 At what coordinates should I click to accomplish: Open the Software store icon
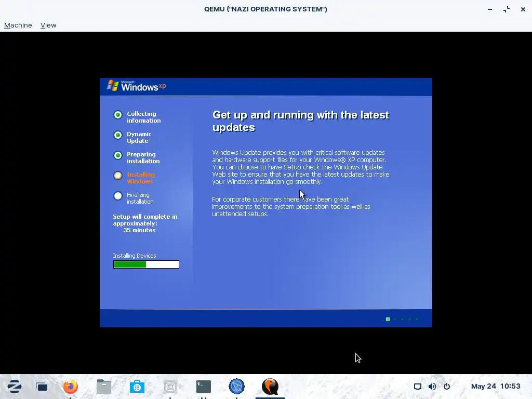point(137,387)
